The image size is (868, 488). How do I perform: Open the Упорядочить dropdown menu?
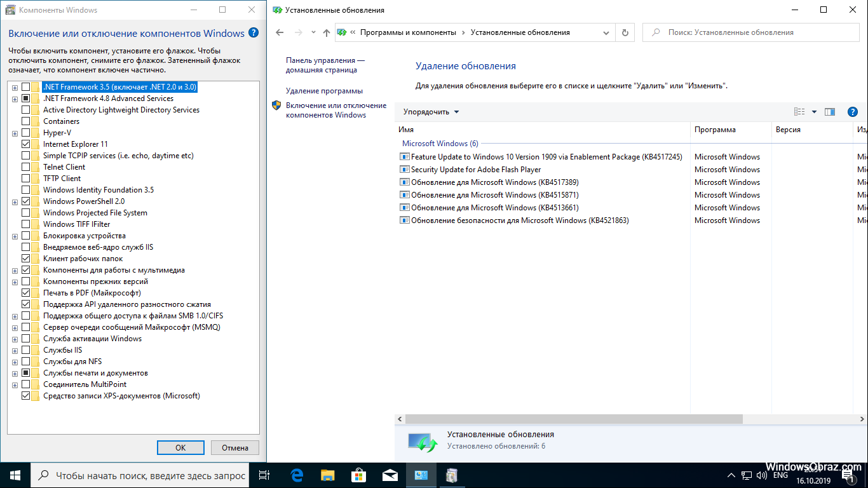431,112
